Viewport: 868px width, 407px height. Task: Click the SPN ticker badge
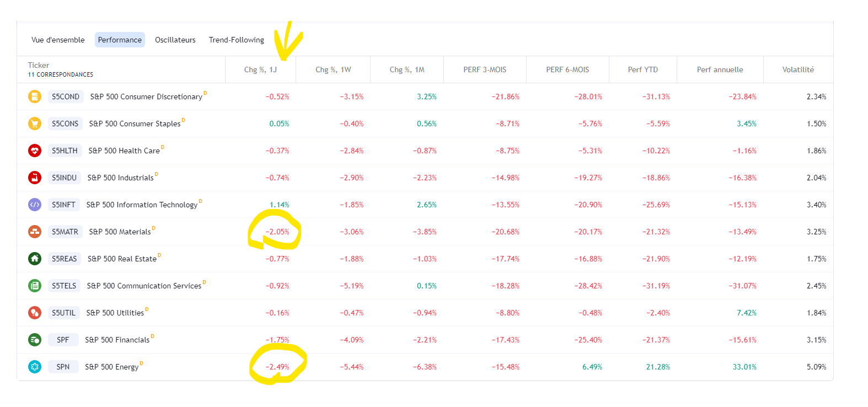click(63, 367)
